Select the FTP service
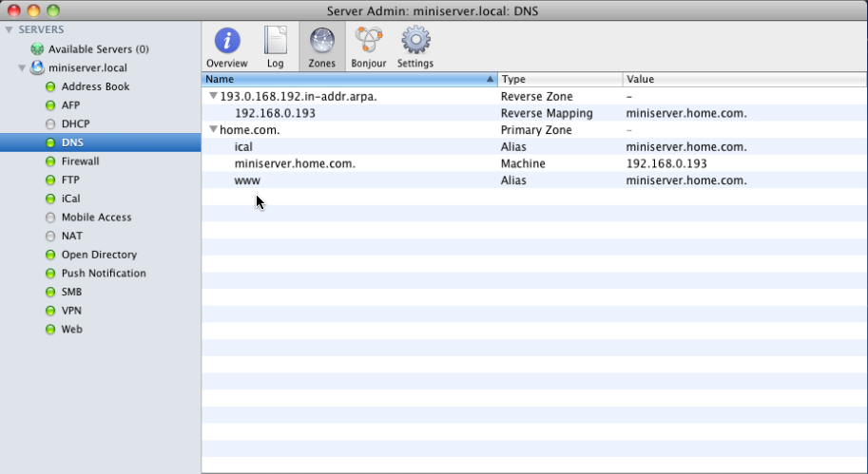868x474 pixels. [x=70, y=180]
